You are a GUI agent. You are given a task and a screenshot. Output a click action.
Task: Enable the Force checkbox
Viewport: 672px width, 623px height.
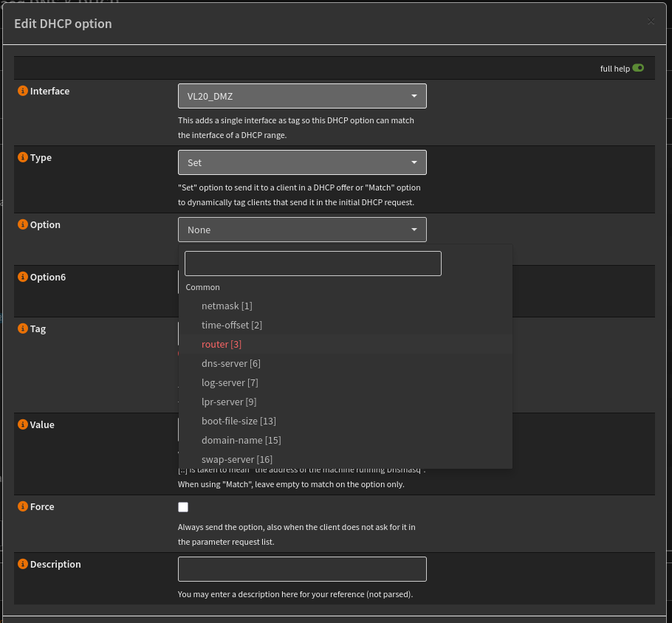[182, 507]
